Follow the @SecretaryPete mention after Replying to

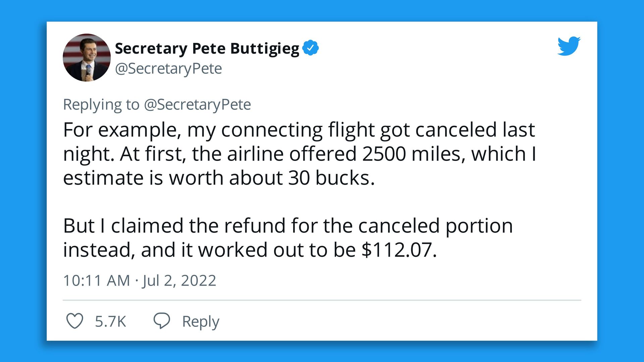(197, 105)
